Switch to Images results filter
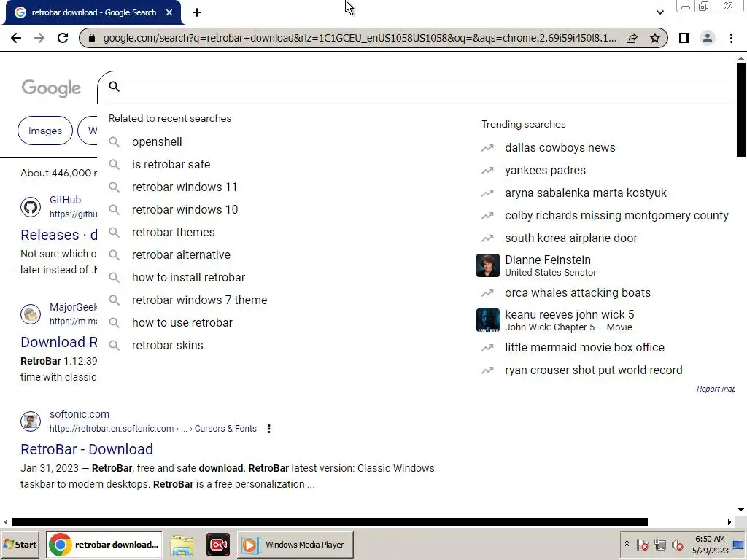The width and height of the screenshot is (747, 560). pyautogui.click(x=45, y=131)
